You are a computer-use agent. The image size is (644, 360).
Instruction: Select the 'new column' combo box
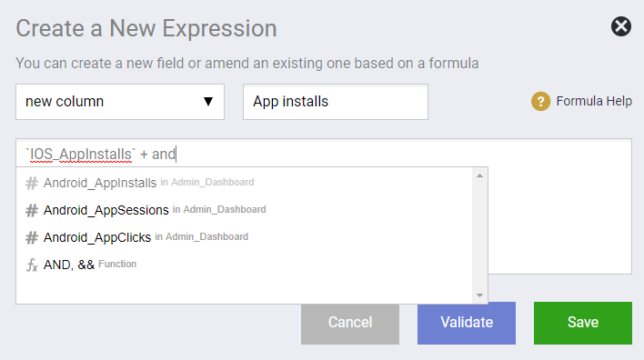(x=120, y=102)
